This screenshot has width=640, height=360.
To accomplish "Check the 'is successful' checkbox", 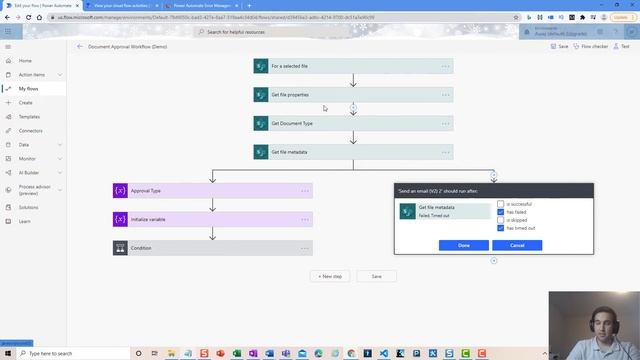I will tap(500, 204).
